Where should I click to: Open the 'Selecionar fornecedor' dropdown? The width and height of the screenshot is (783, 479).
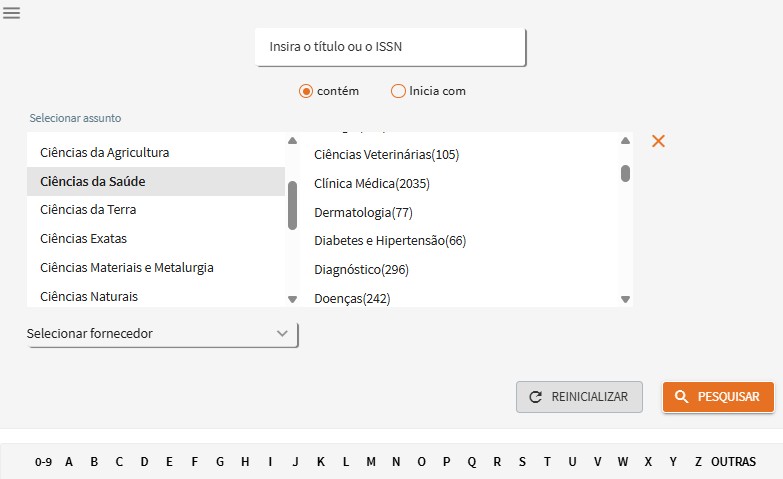162,334
